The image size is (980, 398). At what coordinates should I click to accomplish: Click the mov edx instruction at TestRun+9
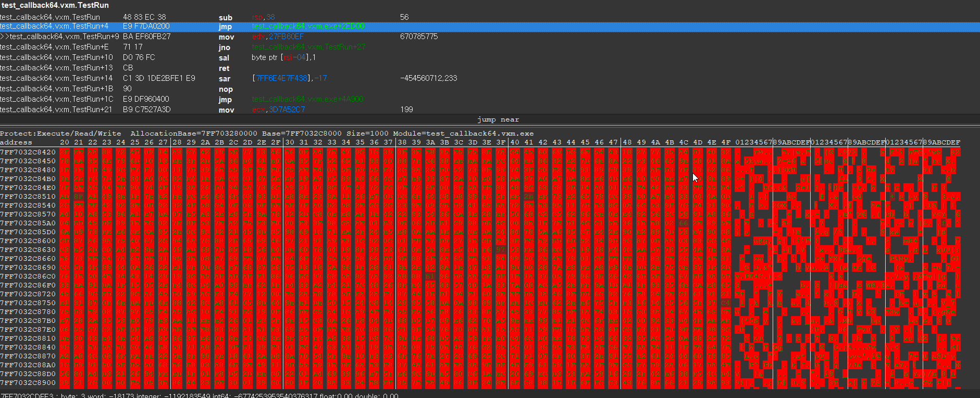point(225,37)
